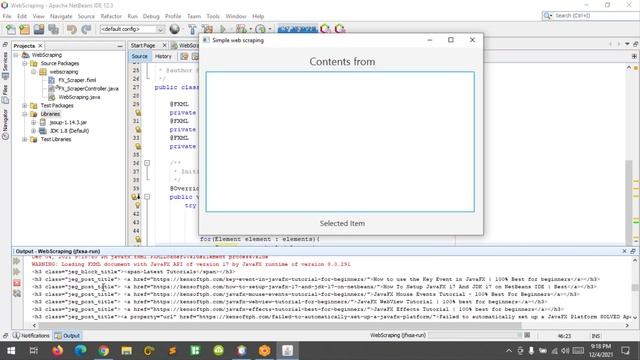Select the Output bottom tab
This screenshot has height=360, width=640.
tap(68, 336)
